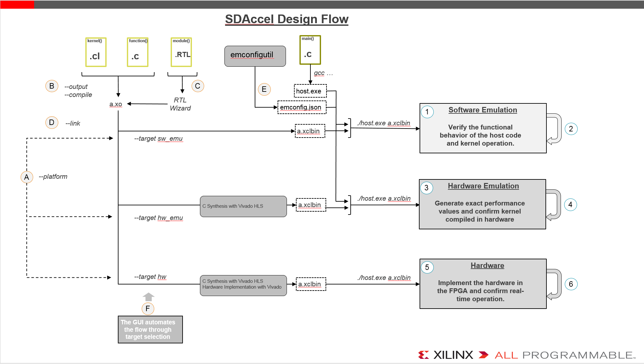Click the ALL PROGRAMMABLE tagline
This screenshot has height=364, width=644.
(x=565, y=355)
